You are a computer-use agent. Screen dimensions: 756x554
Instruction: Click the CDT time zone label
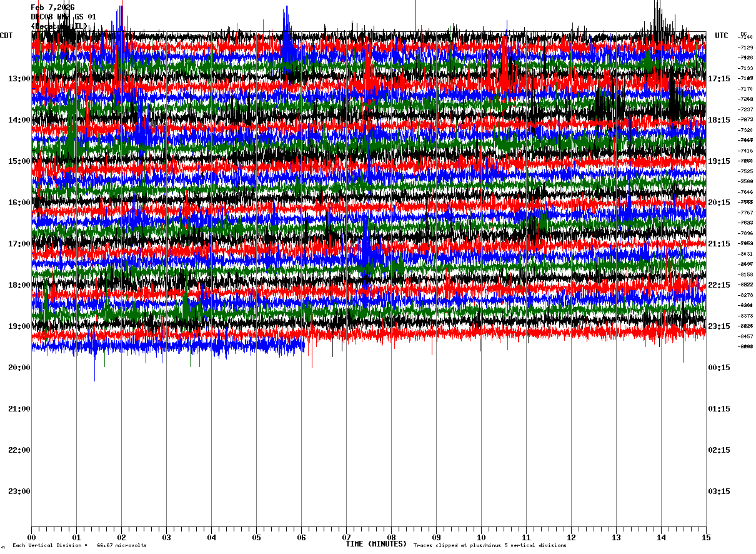tap(6, 36)
